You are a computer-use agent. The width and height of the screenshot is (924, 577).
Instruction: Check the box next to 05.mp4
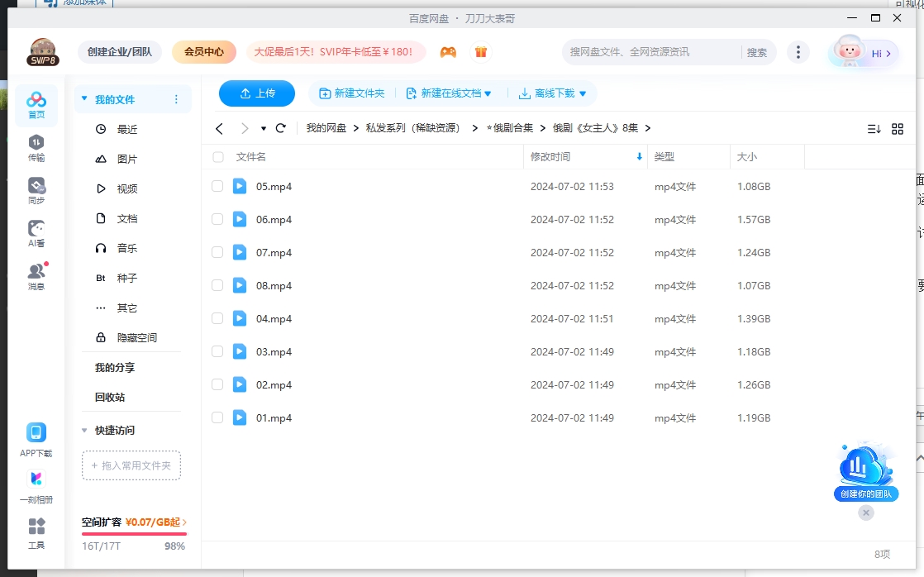tap(217, 186)
